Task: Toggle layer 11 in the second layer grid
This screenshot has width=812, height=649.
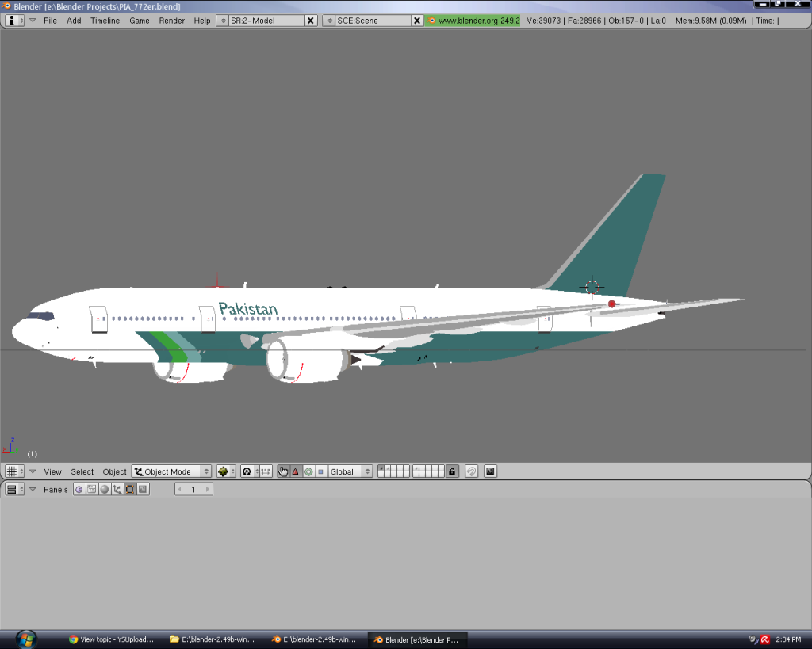Action: [416, 468]
